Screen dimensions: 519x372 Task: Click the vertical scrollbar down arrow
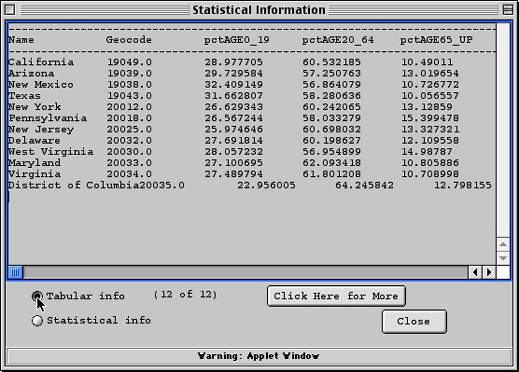tap(503, 258)
